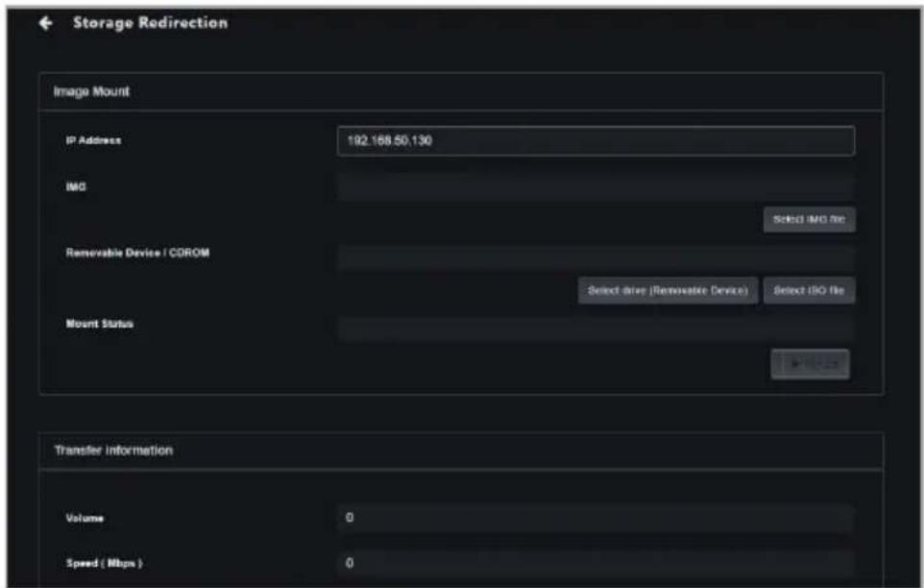Image resolution: width=924 pixels, height=588 pixels.
Task: Click the Storage Redirection title
Action: (x=150, y=23)
